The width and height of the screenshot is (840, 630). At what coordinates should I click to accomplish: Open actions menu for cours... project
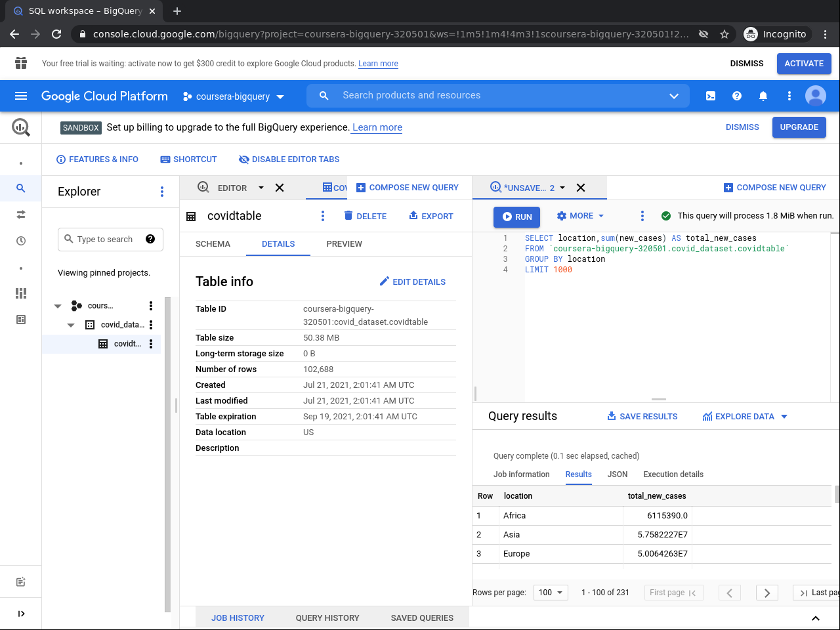(x=151, y=306)
